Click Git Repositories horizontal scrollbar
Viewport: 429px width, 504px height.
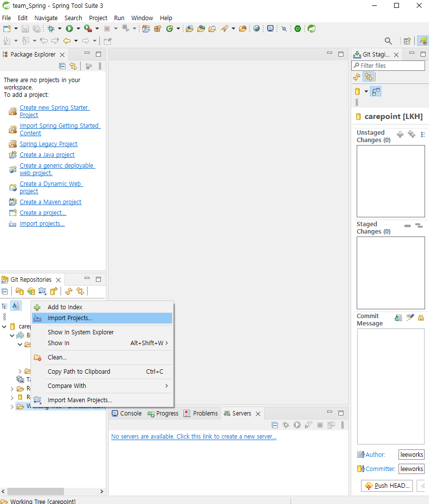point(35,492)
